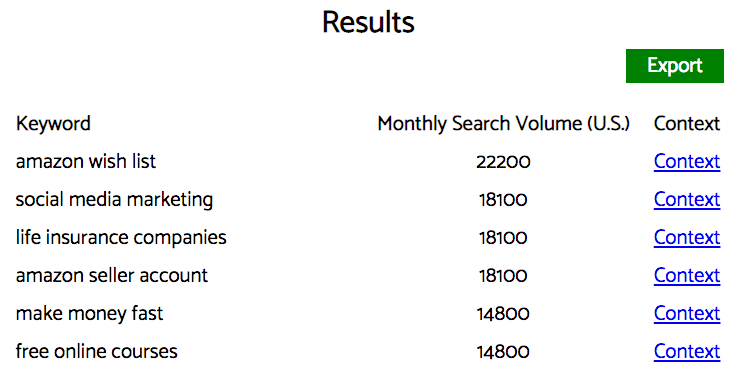Screen dimensions: 736x373
Task: Click the volume value for social media marketing
Action: pyautogui.click(x=503, y=200)
